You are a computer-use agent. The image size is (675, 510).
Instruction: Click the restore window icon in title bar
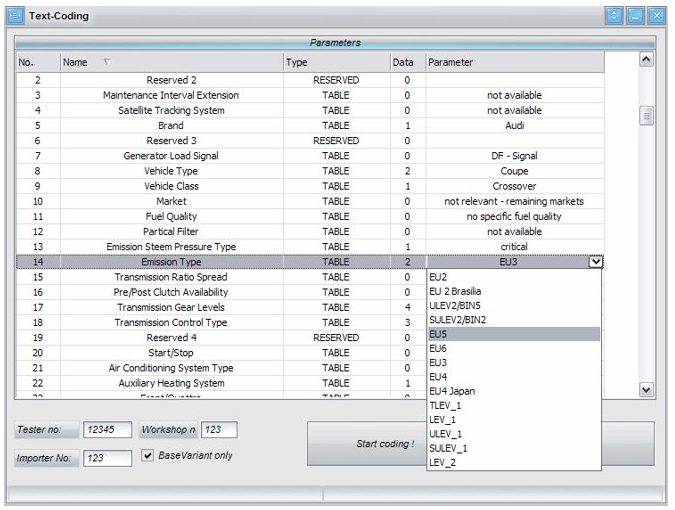613,15
